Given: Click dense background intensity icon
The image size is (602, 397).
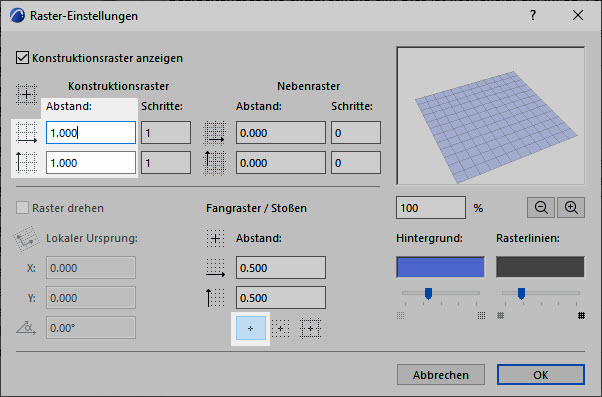Looking at the screenshot, I should [x=481, y=316].
